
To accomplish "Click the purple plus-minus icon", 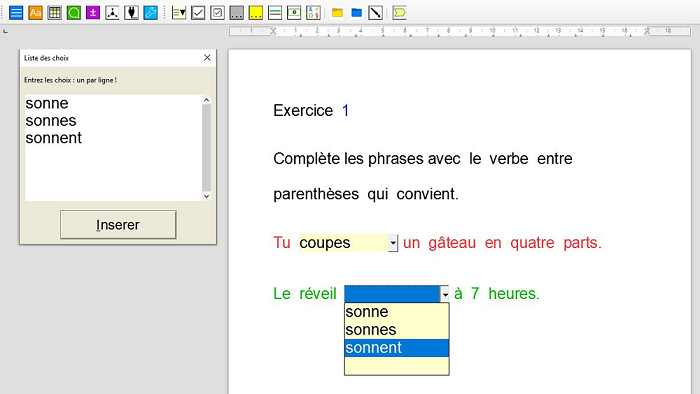I will coord(93,12).
